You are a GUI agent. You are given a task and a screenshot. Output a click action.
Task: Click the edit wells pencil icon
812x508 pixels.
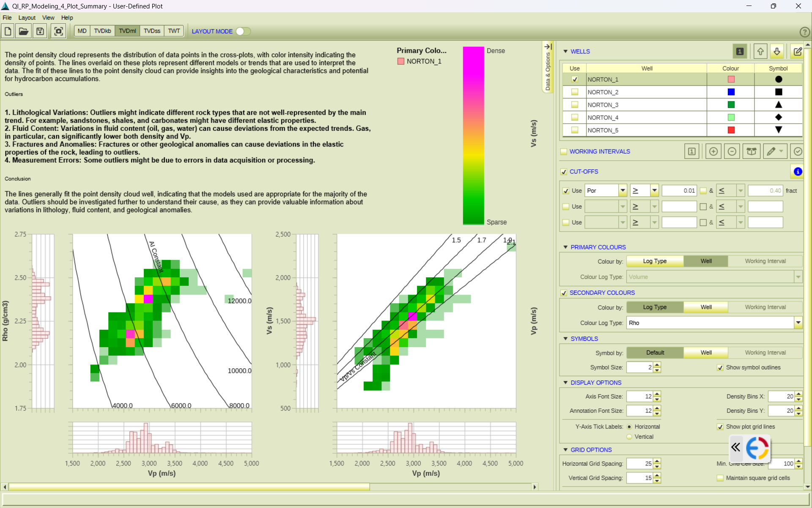[x=798, y=51]
